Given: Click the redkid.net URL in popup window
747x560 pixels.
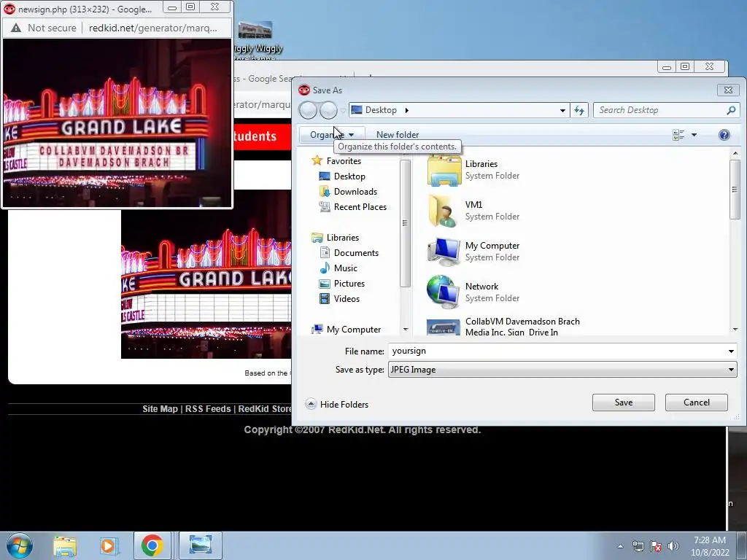Looking at the screenshot, I should tap(152, 28).
